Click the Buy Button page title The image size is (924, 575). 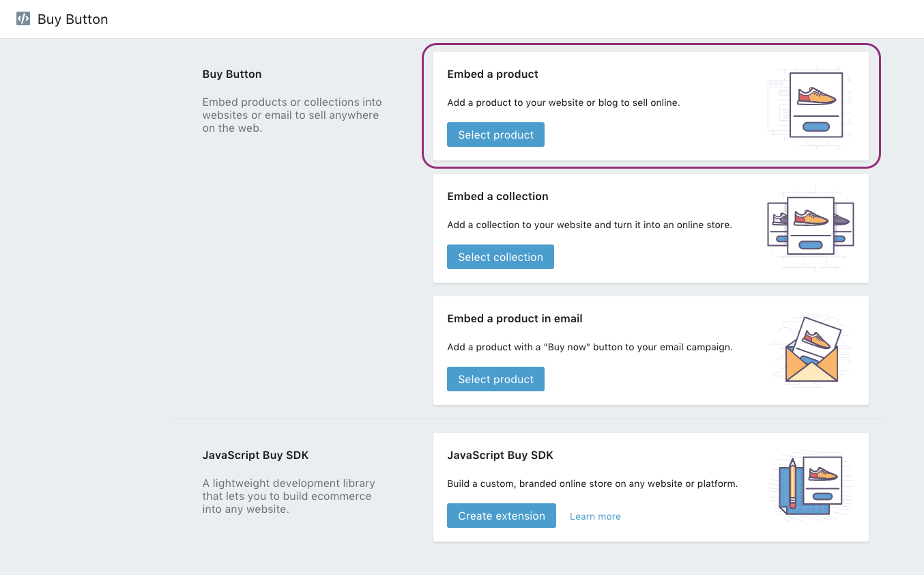click(x=72, y=19)
